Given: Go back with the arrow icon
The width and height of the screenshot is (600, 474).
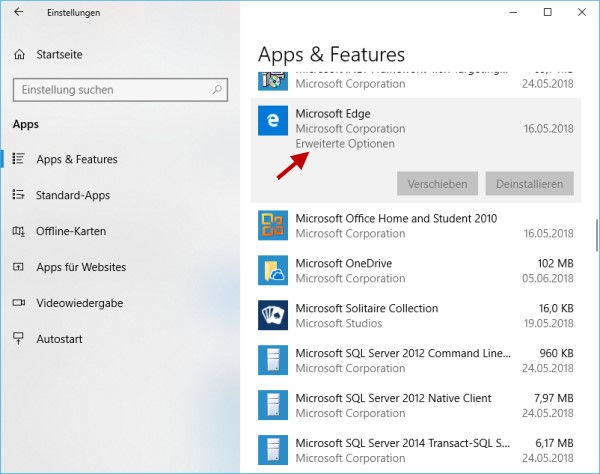Looking at the screenshot, I should (18, 12).
